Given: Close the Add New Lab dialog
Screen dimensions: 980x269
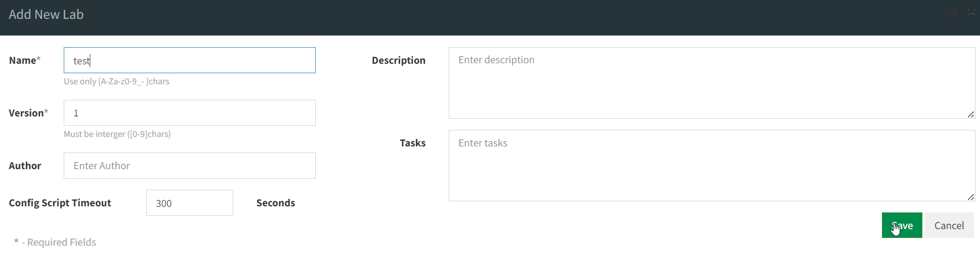Looking at the screenshot, I should click(971, 12).
